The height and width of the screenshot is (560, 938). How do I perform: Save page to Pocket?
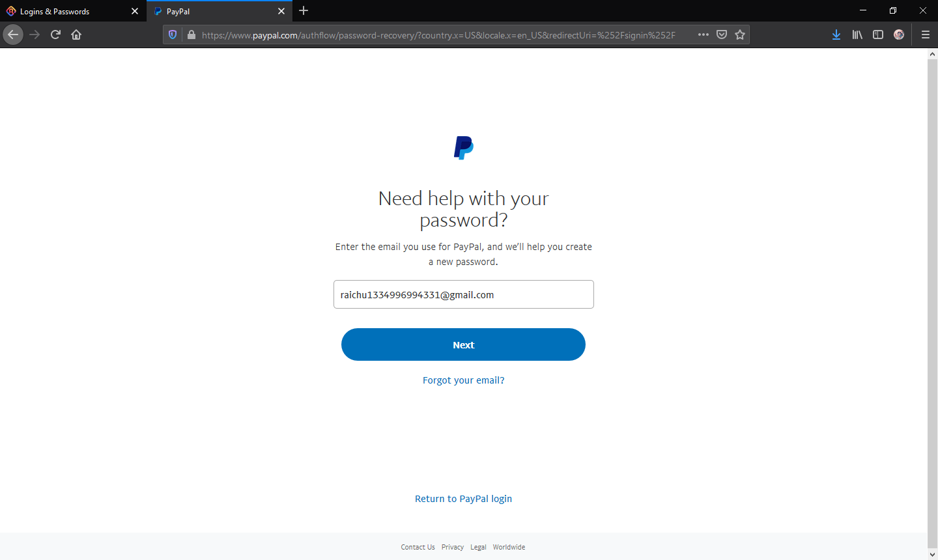722,35
